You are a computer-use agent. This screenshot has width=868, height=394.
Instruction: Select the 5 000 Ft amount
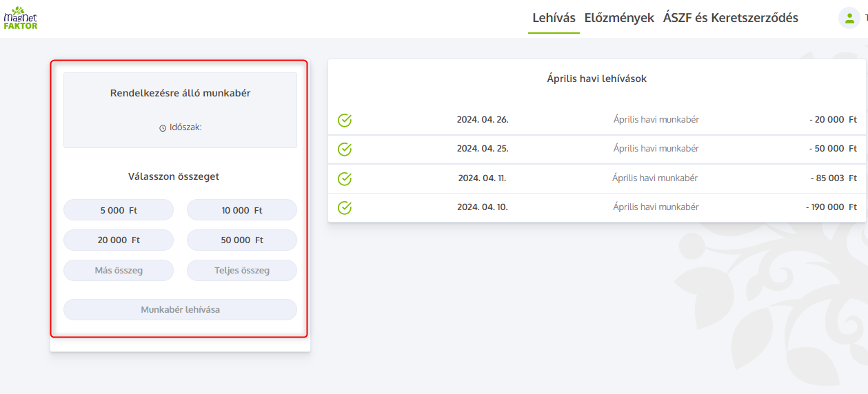[x=119, y=210]
